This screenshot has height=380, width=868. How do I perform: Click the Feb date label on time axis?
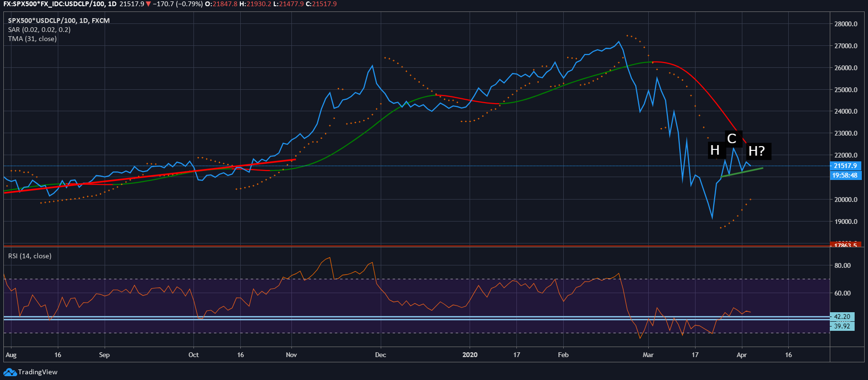click(x=563, y=355)
